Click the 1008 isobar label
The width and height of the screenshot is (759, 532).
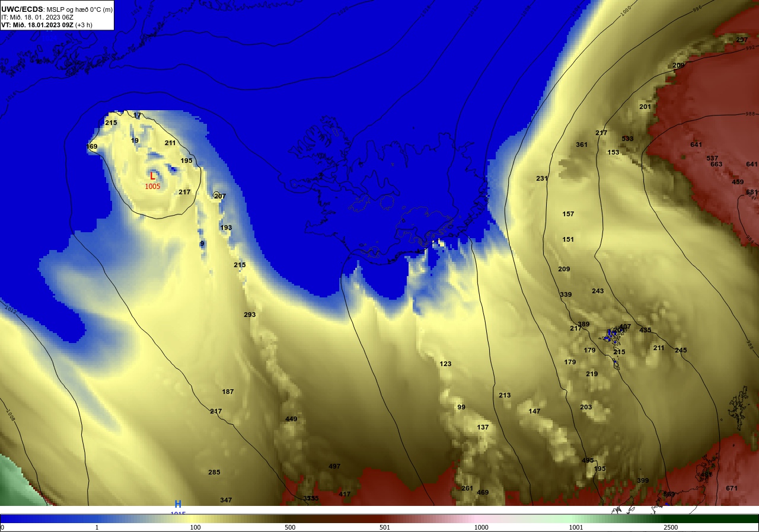(x=11, y=414)
